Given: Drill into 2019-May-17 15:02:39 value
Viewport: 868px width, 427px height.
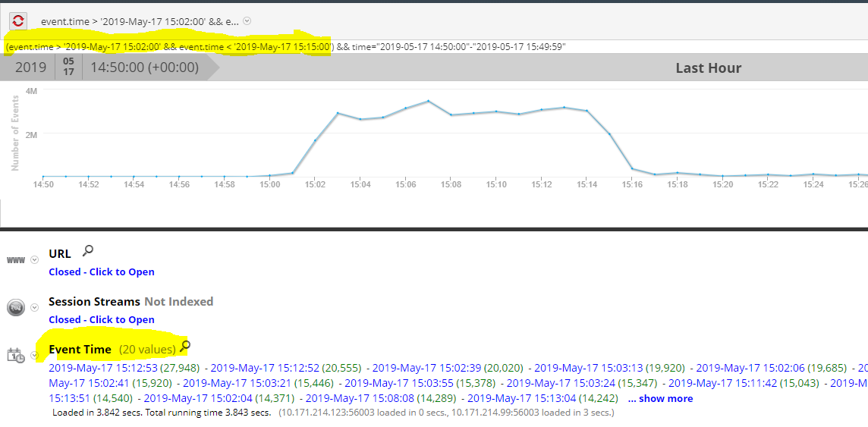Looking at the screenshot, I should [427, 367].
